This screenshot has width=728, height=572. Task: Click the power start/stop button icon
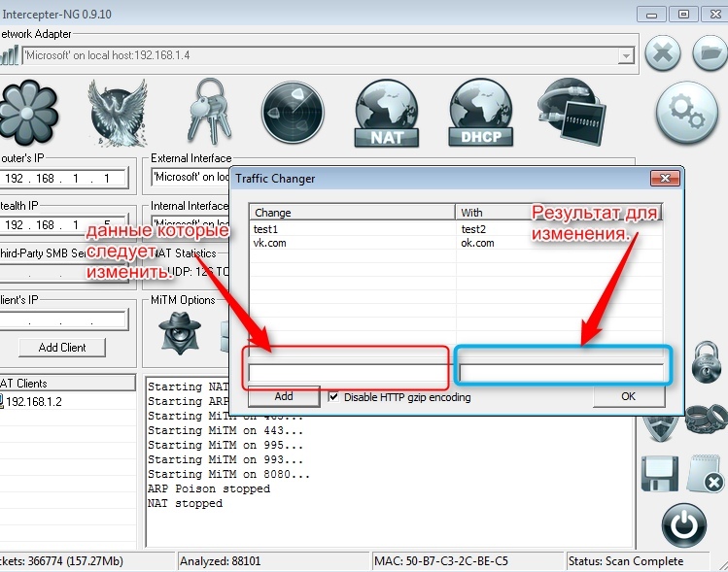point(685,525)
